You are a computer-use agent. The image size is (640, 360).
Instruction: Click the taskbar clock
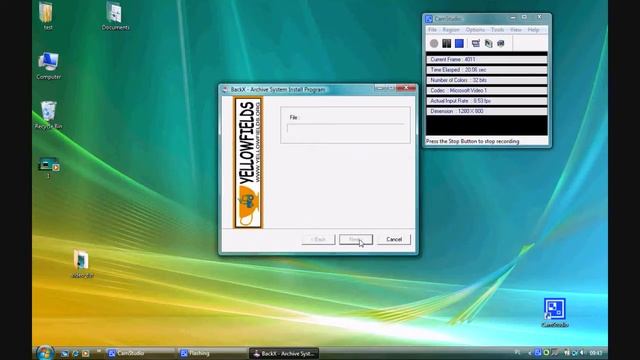[x=596, y=353]
